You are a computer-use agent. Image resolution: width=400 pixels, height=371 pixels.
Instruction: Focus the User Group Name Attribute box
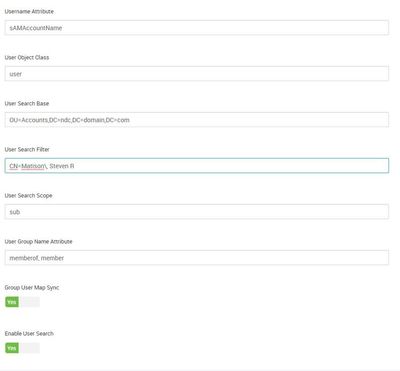pyautogui.click(x=197, y=258)
